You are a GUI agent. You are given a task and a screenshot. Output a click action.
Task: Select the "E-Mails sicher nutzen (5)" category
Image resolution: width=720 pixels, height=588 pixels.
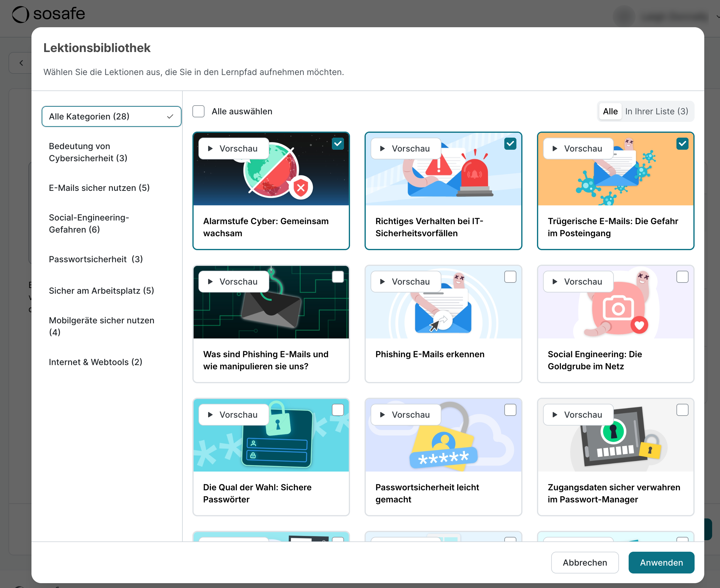[x=99, y=188]
